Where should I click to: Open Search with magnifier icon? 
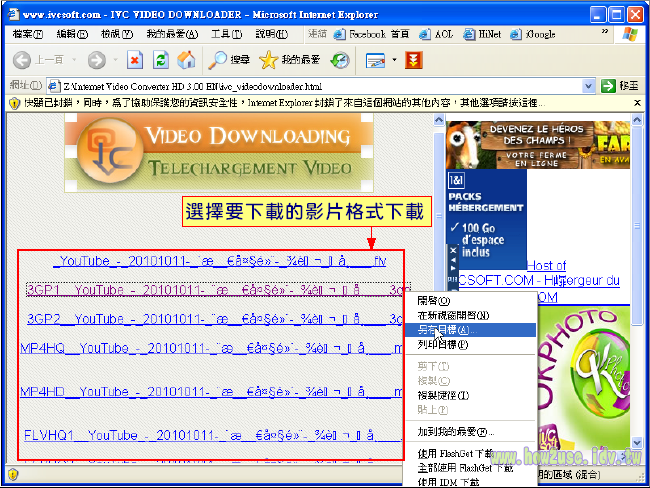(229, 61)
